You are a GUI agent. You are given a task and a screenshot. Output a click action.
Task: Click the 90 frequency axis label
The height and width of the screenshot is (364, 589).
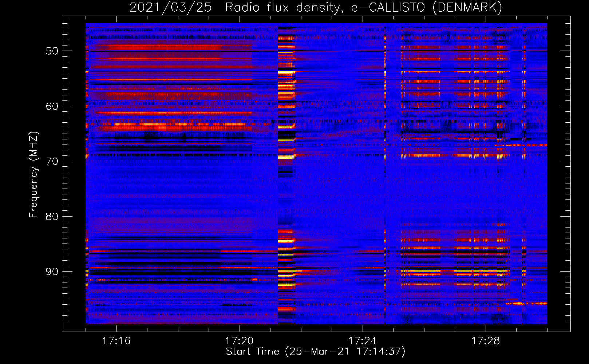pos(52,272)
